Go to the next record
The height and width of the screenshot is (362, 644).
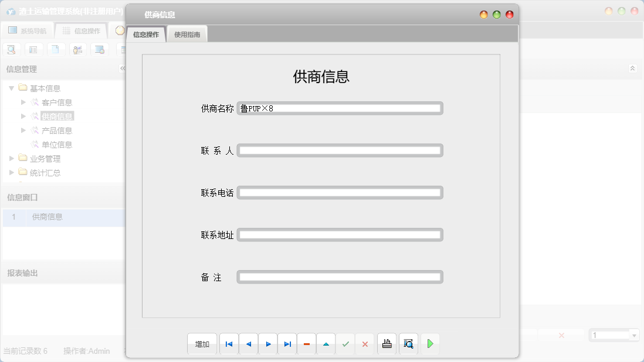click(268, 344)
